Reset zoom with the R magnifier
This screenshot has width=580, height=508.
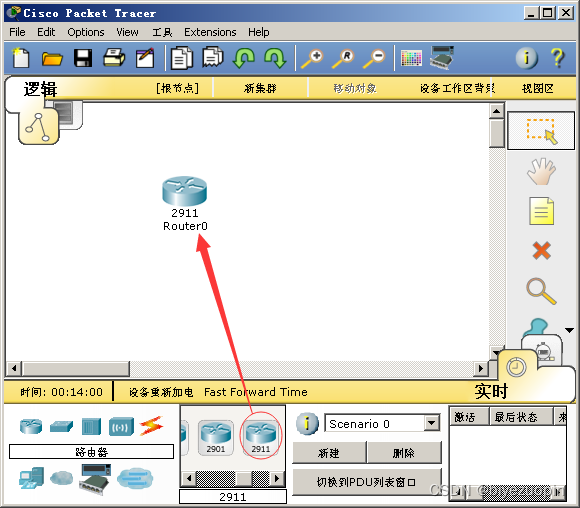[343, 58]
